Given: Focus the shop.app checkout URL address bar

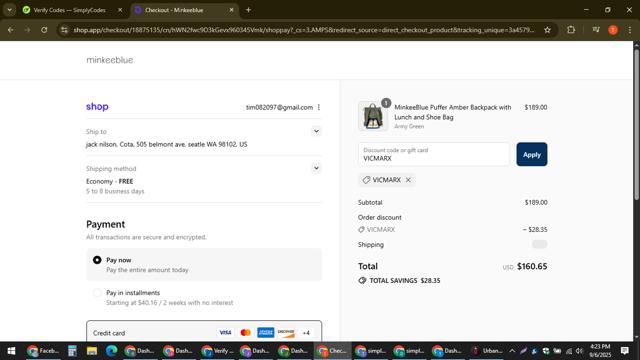Looking at the screenshot, I should click(303, 30).
